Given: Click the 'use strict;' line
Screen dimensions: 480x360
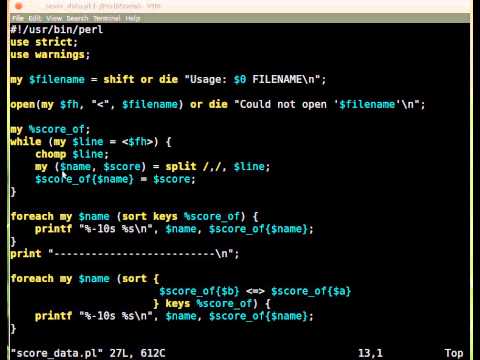Looking at the screenshot, I should (x=44, y=42).
